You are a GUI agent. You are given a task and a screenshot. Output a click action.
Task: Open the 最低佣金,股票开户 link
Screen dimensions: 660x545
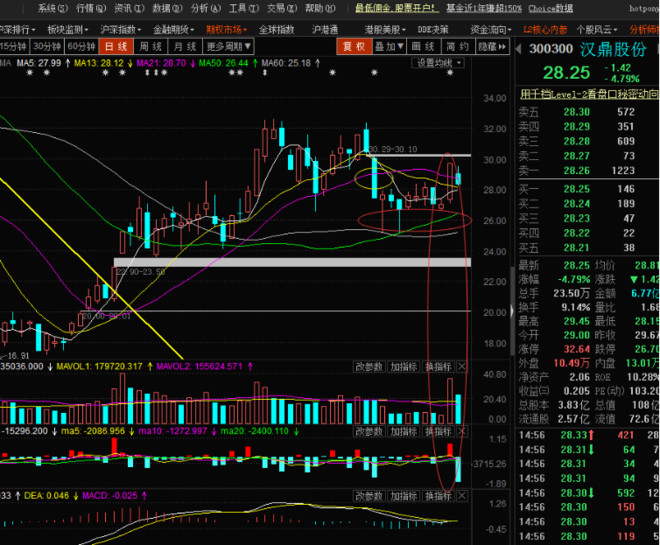(396, 8)
